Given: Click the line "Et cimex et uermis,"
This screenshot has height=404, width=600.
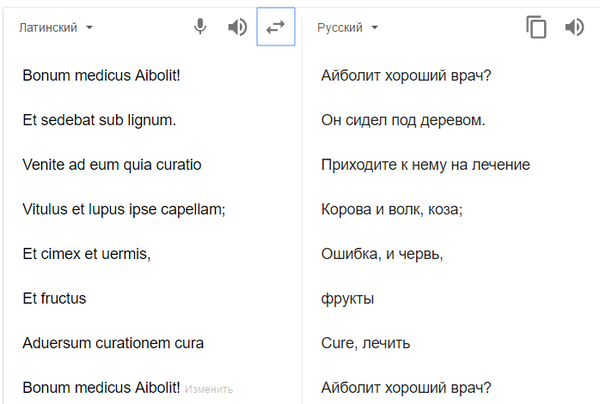Looking at the screenshot, I should click(x=86, y=254).
